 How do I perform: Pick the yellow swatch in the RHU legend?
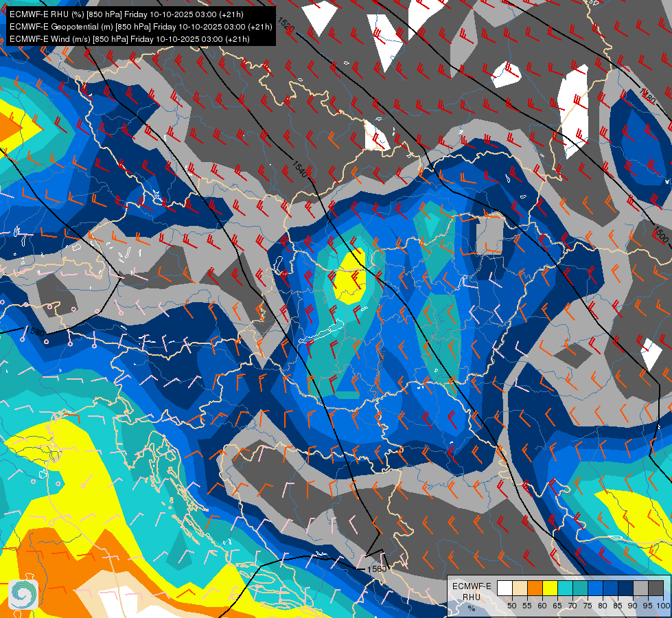click(x=551, y=588)
